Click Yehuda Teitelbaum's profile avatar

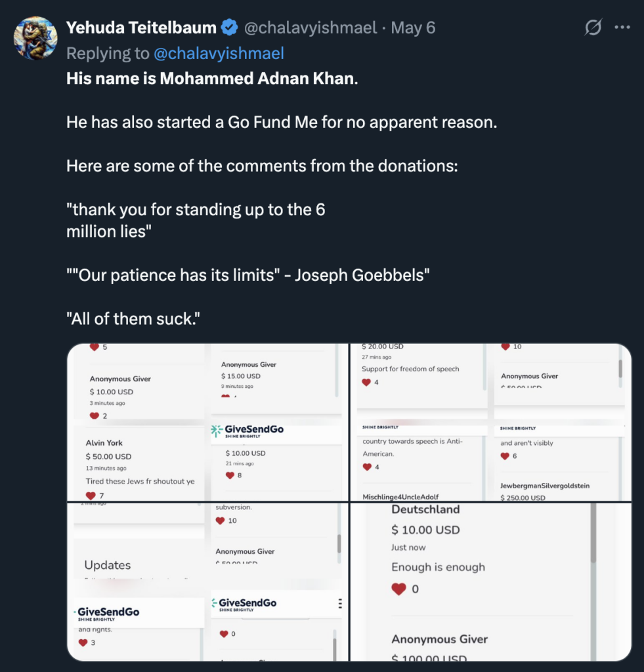pyautogui.click(x=35, y=38)
